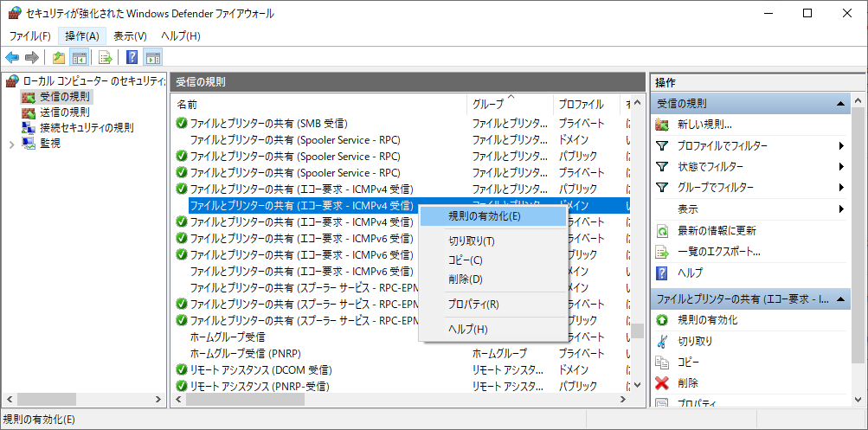The height and width of the screenshot is (430, 868).
Task: Sort by the 名前 column header
Action: click(320, 104)
